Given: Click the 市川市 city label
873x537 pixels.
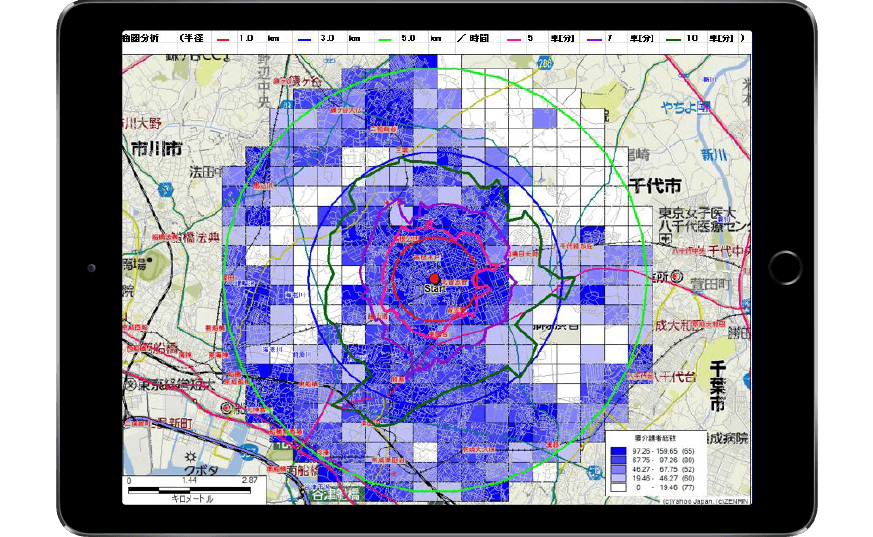Looking at the screenshot, I should [157, 149].
